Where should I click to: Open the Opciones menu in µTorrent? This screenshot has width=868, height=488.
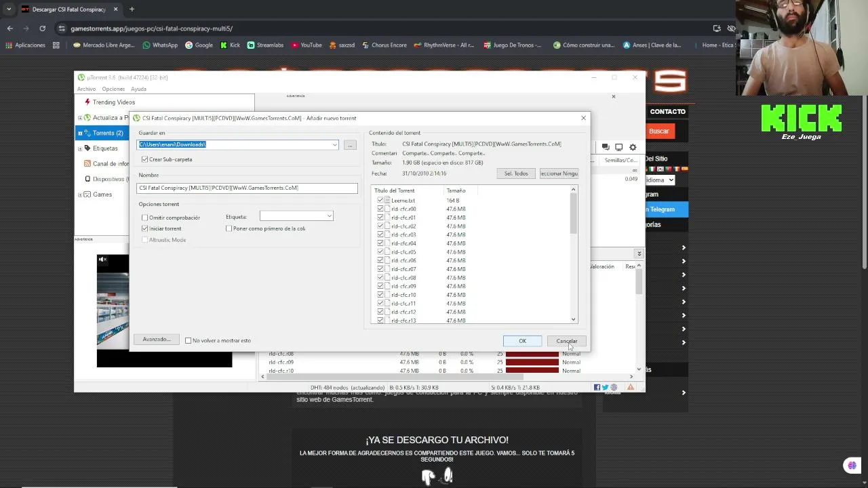click(113, 89)
